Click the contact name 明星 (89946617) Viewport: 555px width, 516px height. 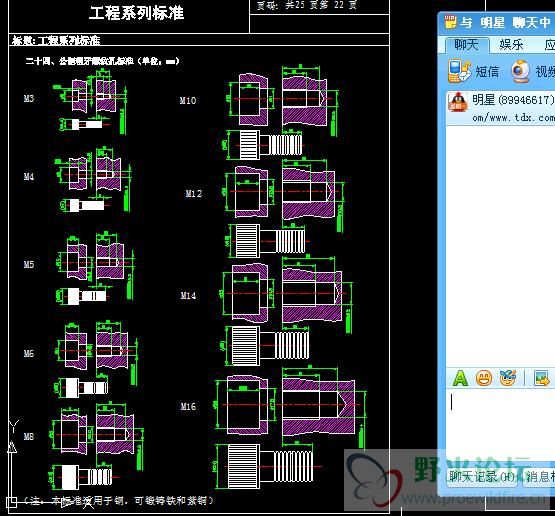pos(513,99)
